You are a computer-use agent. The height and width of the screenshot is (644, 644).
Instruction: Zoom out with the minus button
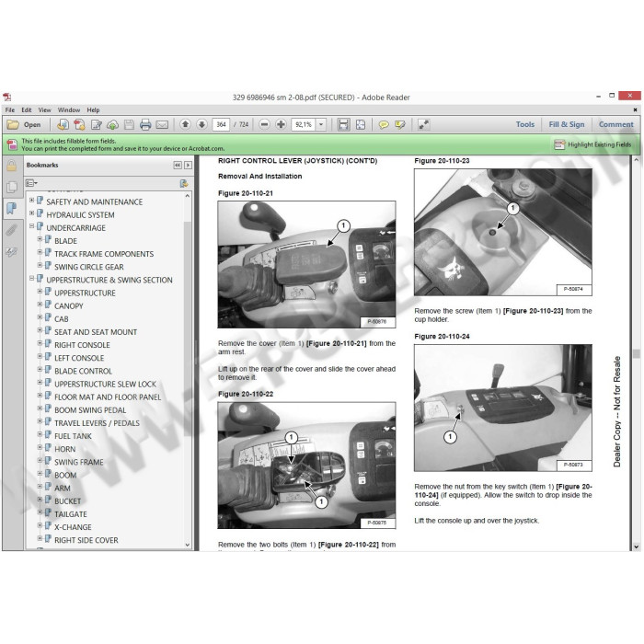pyautogui.click(x=265, y=124)
